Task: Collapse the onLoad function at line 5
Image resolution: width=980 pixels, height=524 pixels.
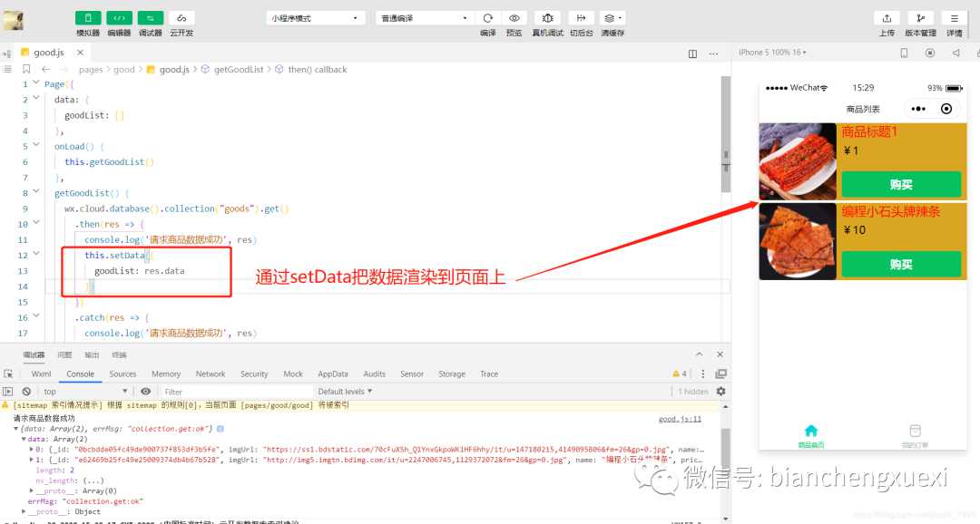Action: pyautogui.click(x=36, y=145)
